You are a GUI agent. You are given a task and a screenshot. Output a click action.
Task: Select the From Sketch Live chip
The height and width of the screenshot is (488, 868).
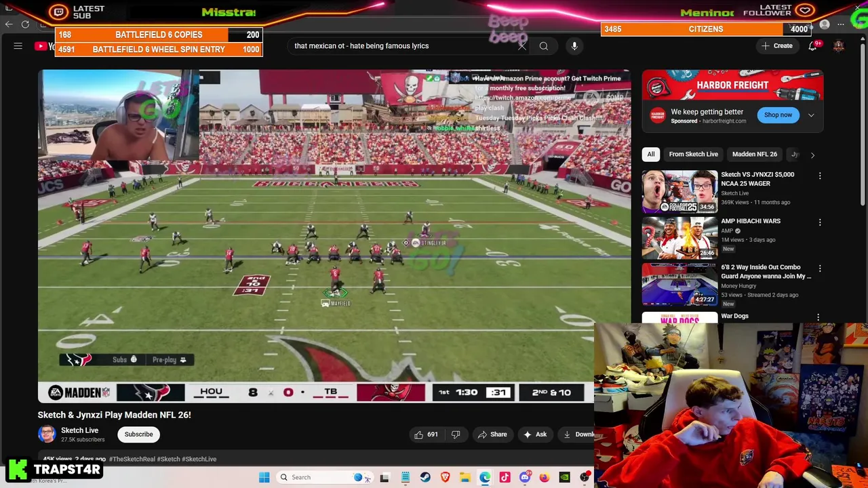click(693, 155)
